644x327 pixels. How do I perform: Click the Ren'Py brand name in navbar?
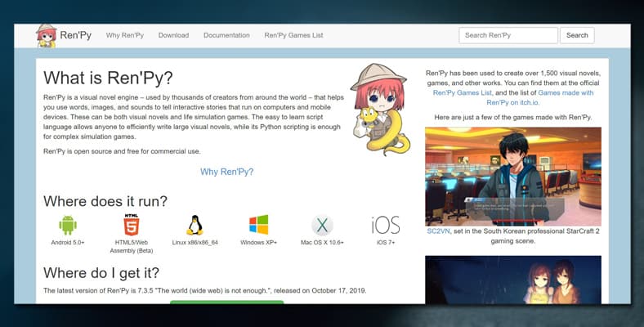pyautogui.click(x=75, y=35)
